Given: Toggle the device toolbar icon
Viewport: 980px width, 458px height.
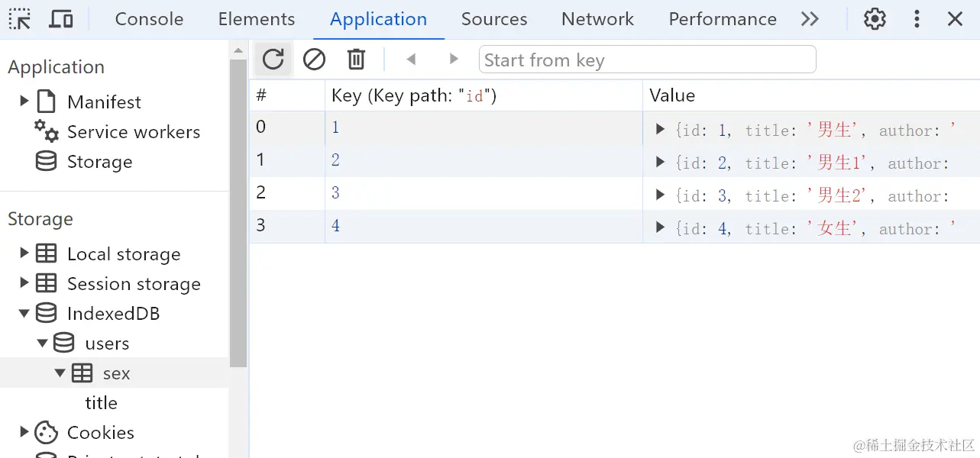Looking at the screenshot, I should pyautogui.click(x=61, y=19).
